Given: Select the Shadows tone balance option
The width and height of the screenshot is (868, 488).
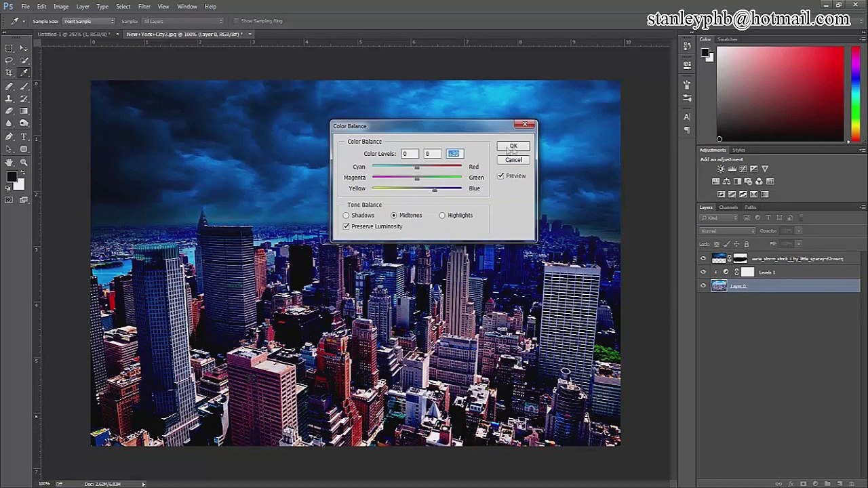Looking at the screenshot, I should coord(346,215).
